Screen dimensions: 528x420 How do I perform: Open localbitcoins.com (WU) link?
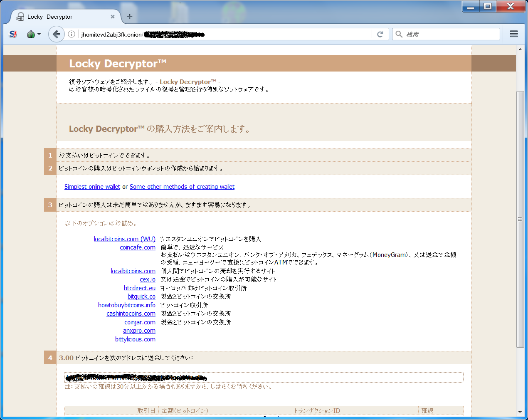tap(125, 239)
